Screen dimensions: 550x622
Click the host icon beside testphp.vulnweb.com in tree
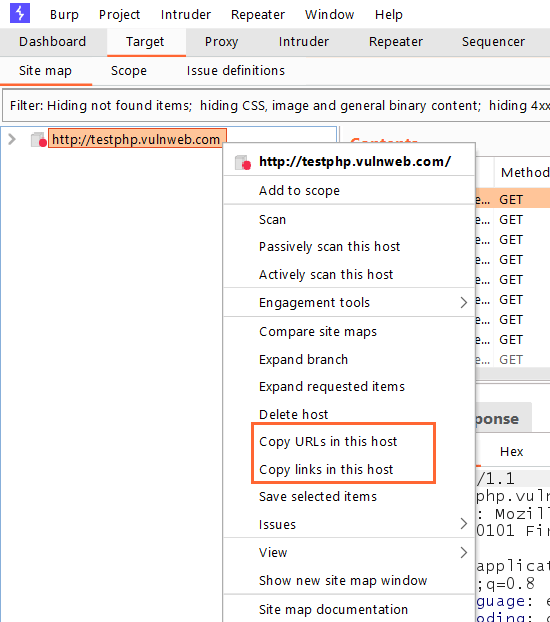[x=39, y=139]
